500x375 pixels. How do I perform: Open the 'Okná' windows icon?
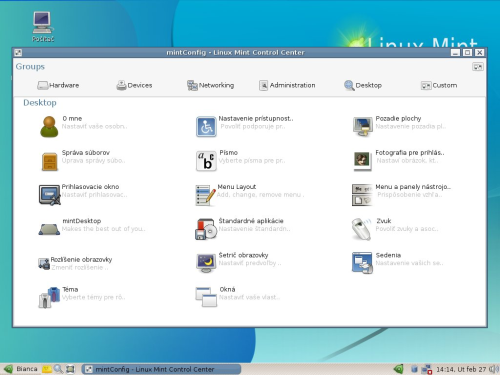pyautogui.click(x=206, y=297)
